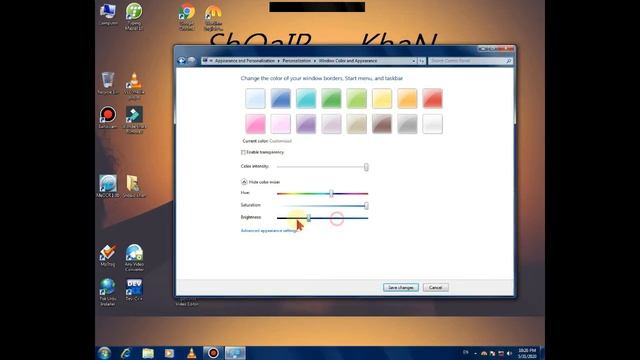
Task: Go to Appearance and Personalization breadcrumb
Action: pyautogui.click(x=245, y=61)
